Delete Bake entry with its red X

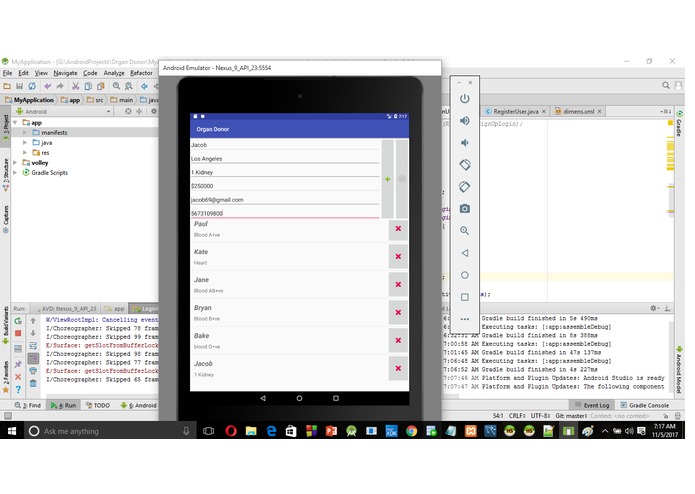tap(398, 340)
